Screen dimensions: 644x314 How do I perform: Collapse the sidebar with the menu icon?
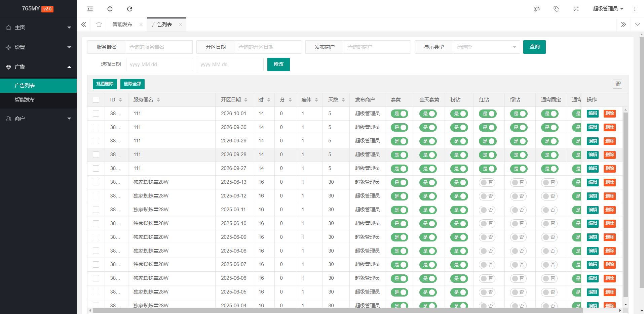point(90,9)
